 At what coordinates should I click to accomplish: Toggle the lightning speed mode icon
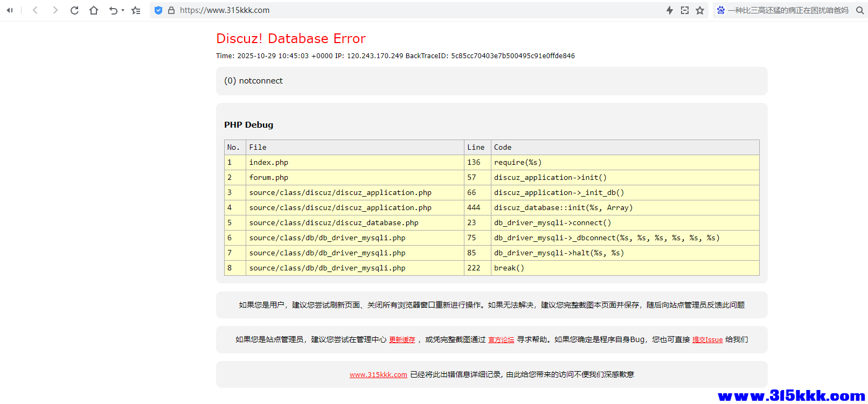coord(670,10)
